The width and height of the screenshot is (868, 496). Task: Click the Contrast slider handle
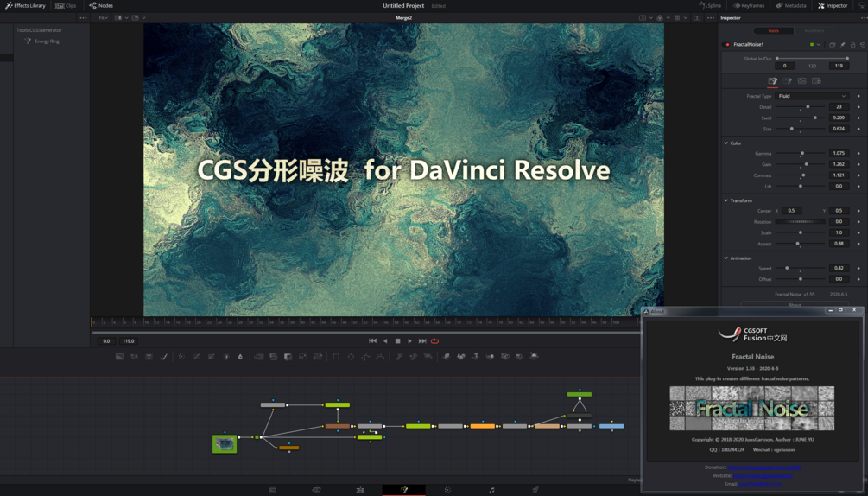pyautogui.click(x=804, y=175)
